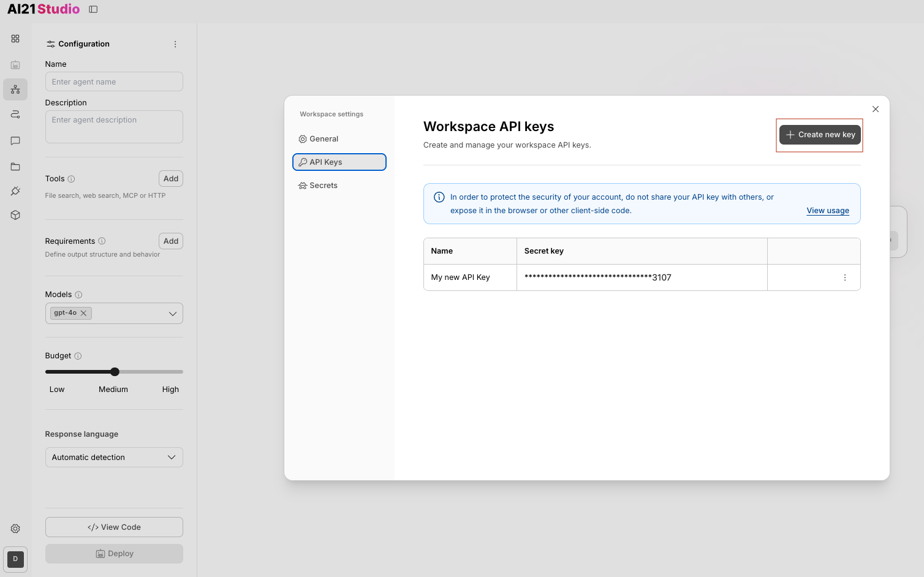Click the Secret key column header
Image resolution: width=924 pixels, height=577 pixels.
pos(642,251)
